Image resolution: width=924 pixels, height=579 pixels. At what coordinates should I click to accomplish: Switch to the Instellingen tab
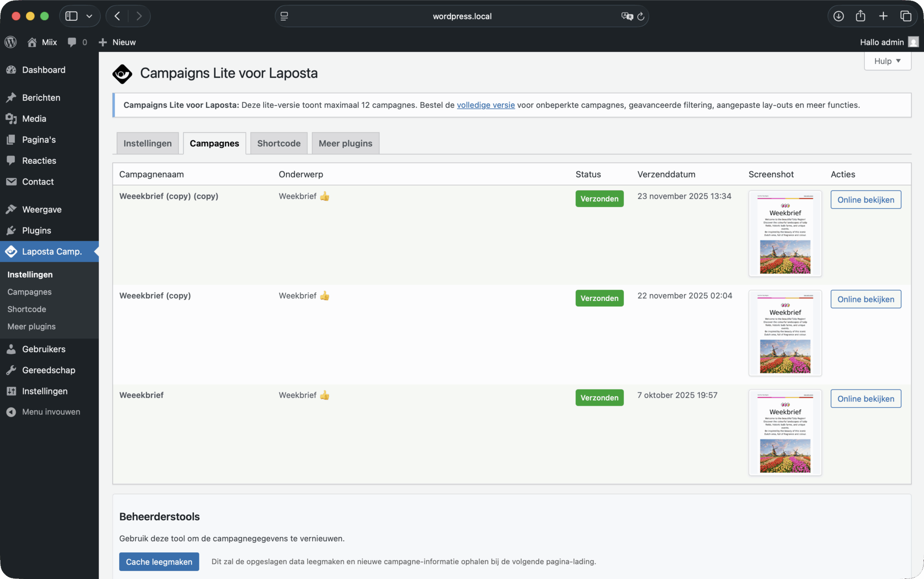148,143
